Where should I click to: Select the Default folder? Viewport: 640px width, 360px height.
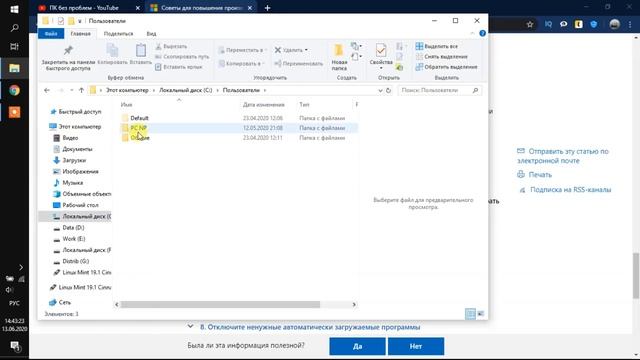(x=239, y=118)
